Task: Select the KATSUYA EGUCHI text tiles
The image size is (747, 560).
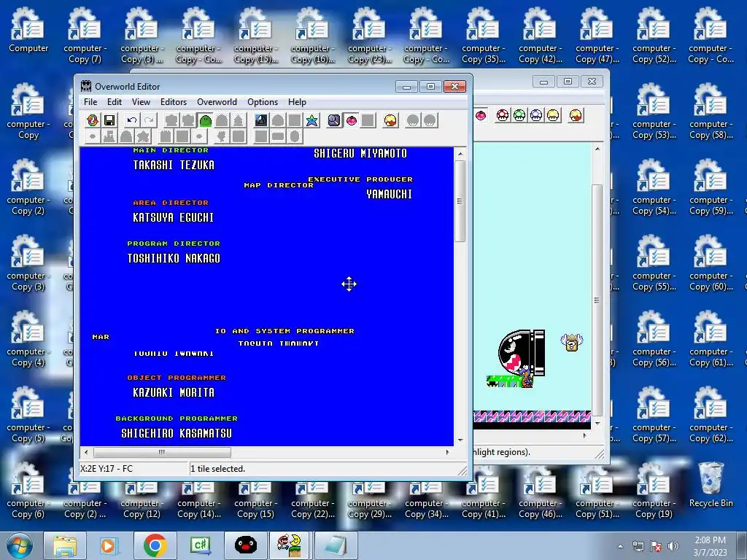Action: point(174,217)
